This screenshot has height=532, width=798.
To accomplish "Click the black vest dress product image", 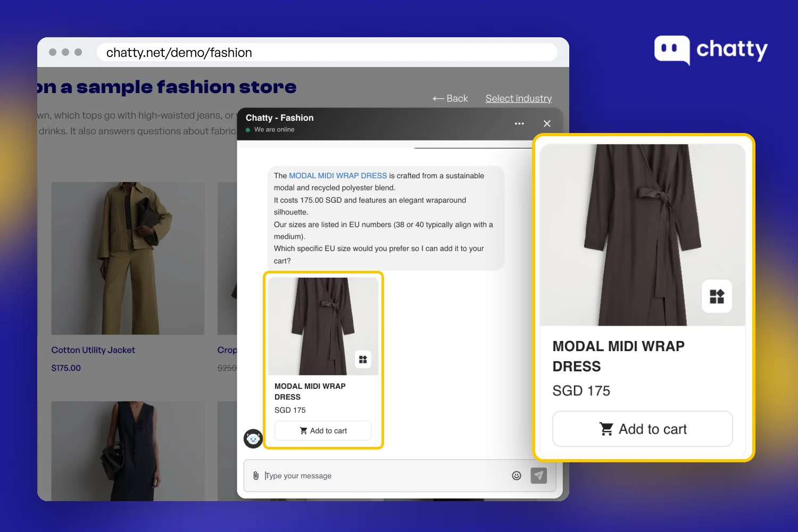I will point(128,451).
